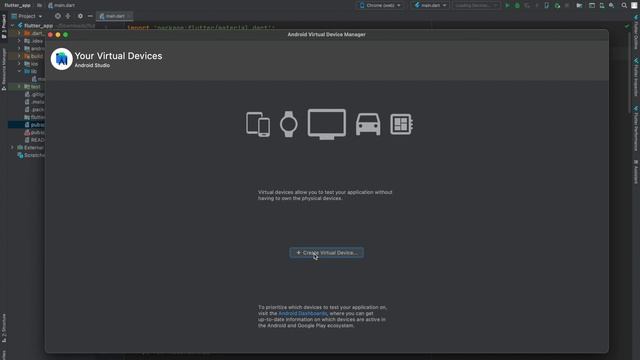Open the Project view dropdown

pyautogui.click(x=27, y=16)
